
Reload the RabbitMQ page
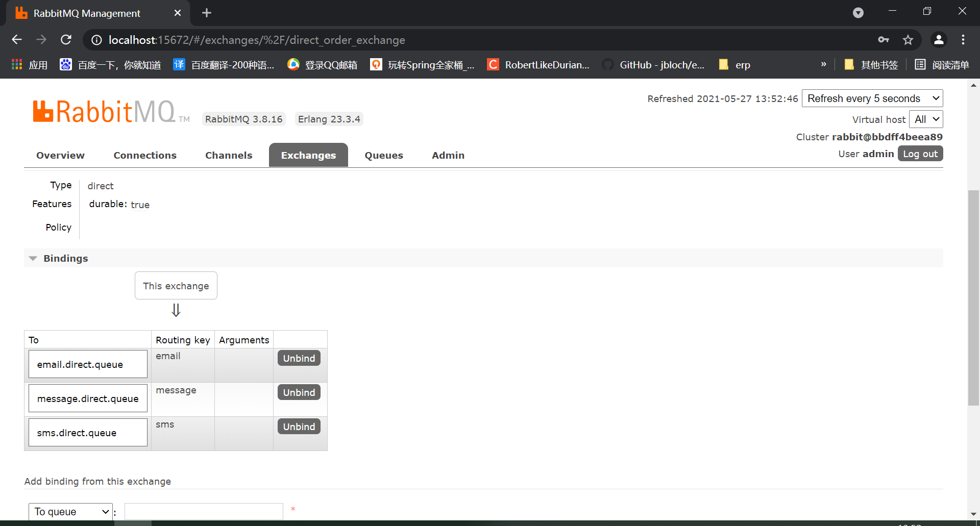click(x=66, y=40)
